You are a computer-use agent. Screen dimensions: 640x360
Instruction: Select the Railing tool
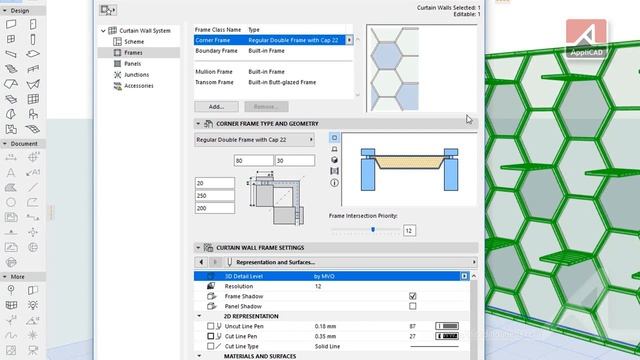(33, 69)
